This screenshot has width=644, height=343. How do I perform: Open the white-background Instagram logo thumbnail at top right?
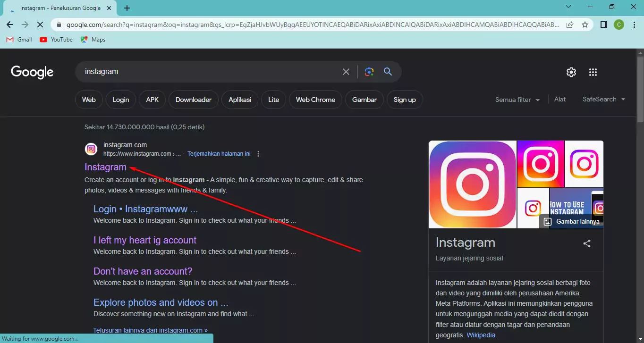(x=584, y=164)
